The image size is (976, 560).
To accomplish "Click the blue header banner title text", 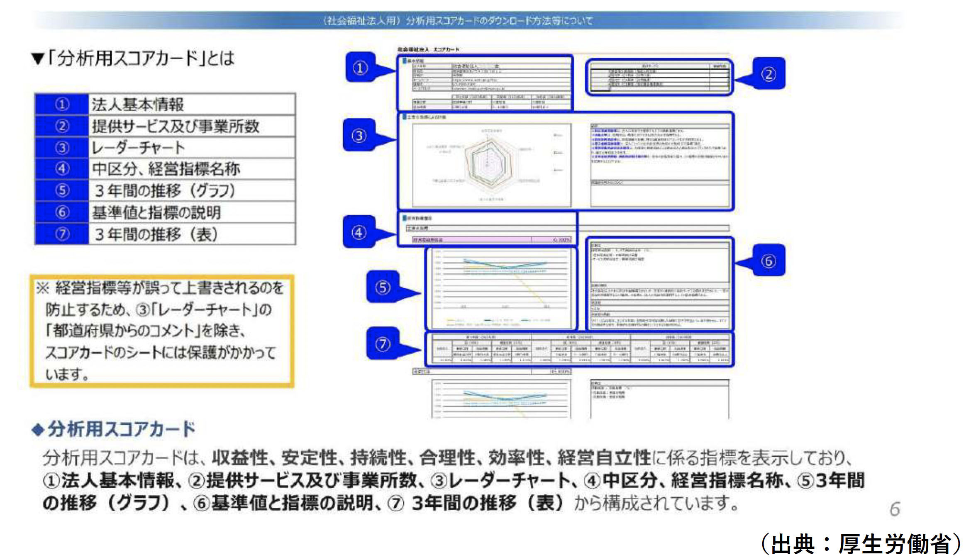I will coord(458,20).
